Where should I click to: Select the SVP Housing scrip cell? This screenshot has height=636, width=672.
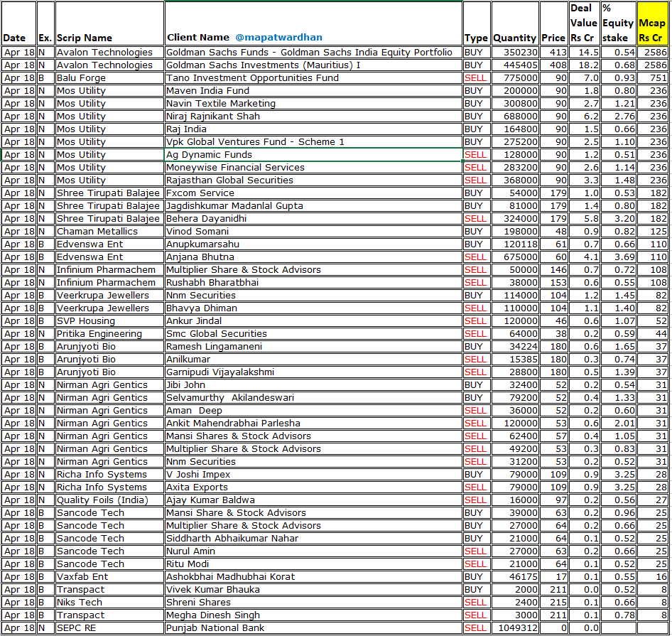109,320
